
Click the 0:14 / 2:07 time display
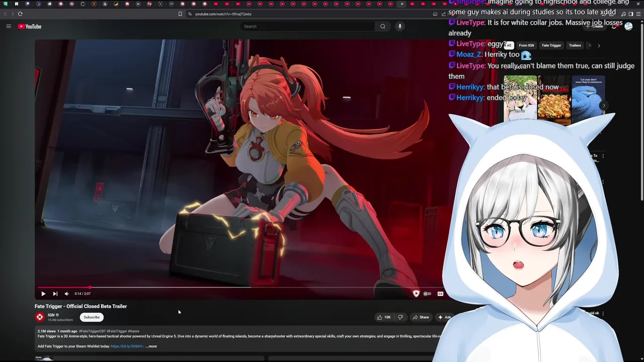coord(83,294)
